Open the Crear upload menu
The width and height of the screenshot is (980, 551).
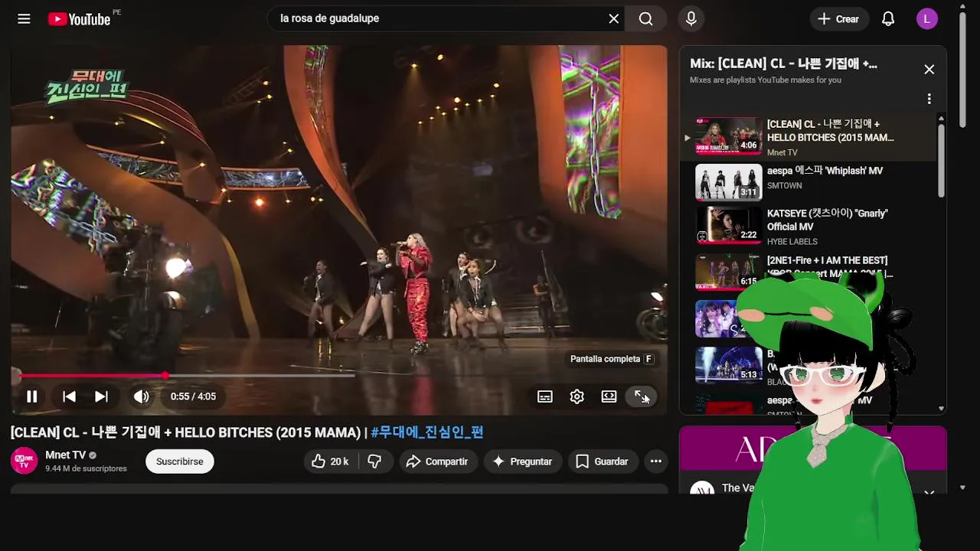839,19
